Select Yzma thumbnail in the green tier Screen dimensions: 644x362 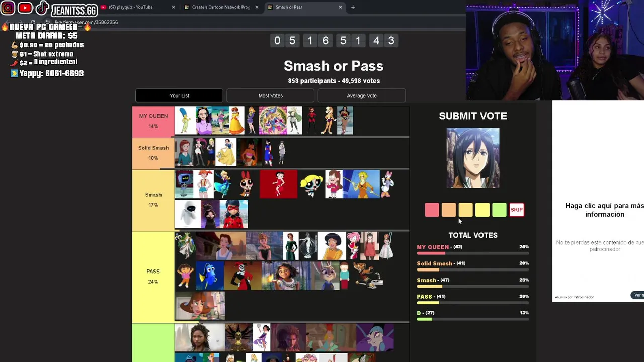(x=375, y=337)
